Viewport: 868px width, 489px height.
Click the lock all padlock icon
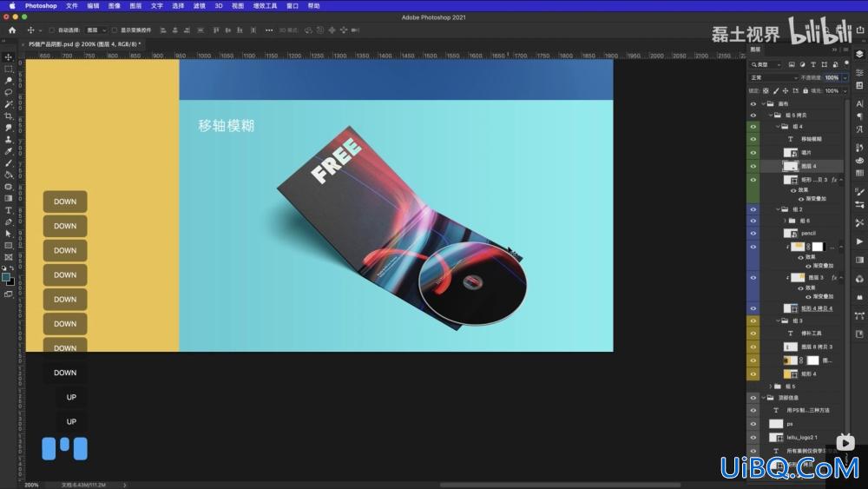point(806,91)
